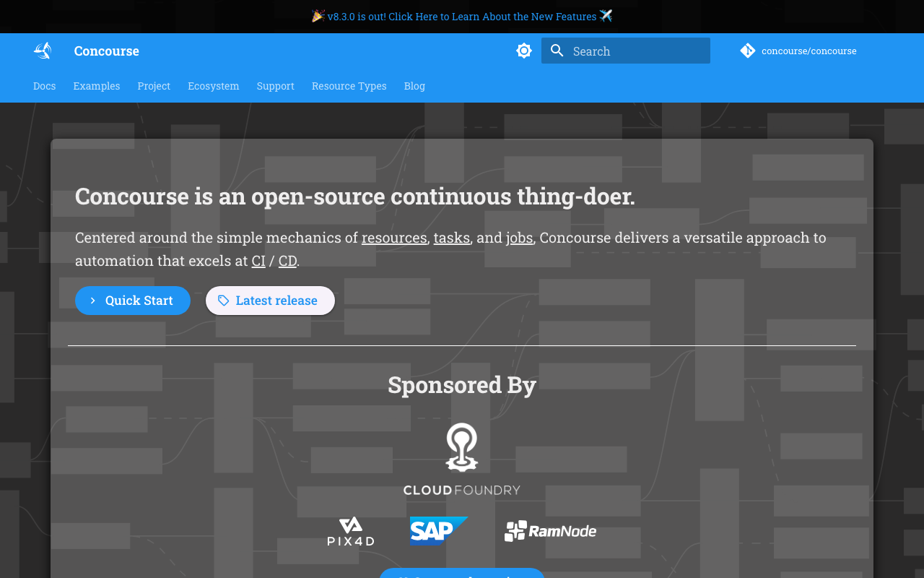This screenshot has width=924, height=578.
Task: Follow the jobs link
Action: 519,238
